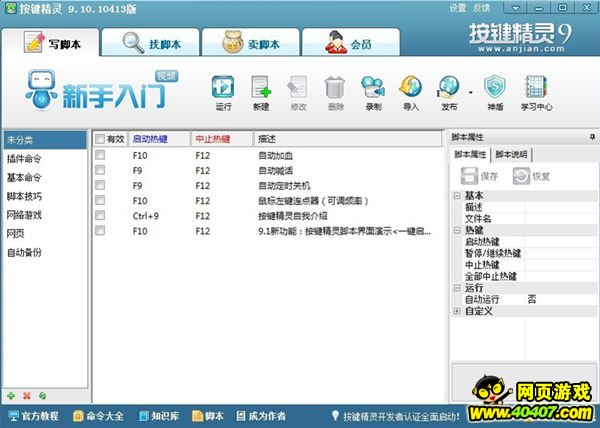Screen dimensions: 600x428
Task: Click the 启动热键 property value field
Action: pos(561,242)
